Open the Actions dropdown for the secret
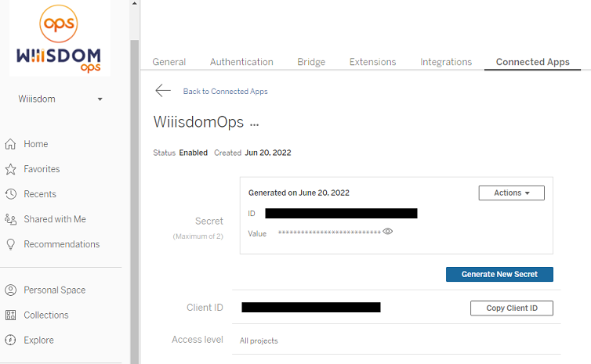Viewport: 591px width, 364px height. click(512, 193)
